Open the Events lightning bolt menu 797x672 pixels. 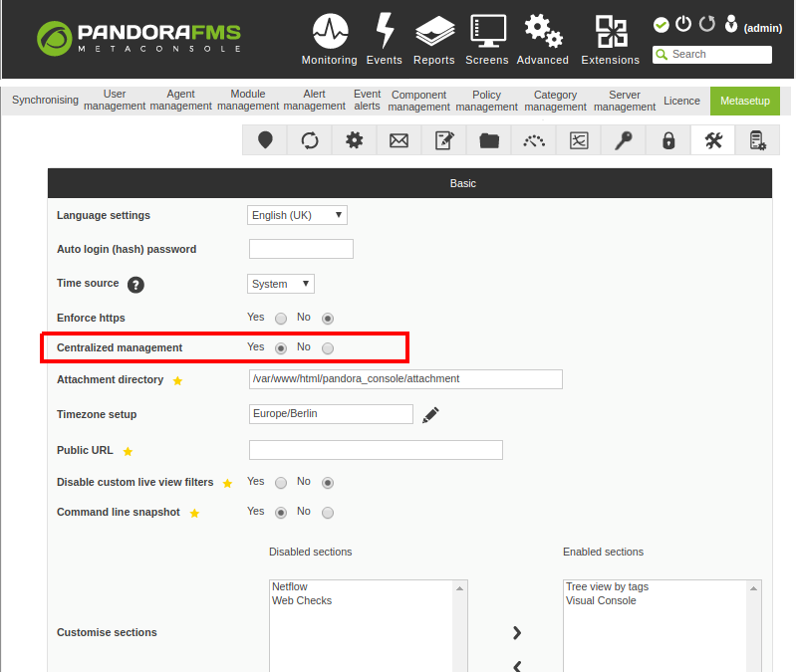tap(385, 39)
